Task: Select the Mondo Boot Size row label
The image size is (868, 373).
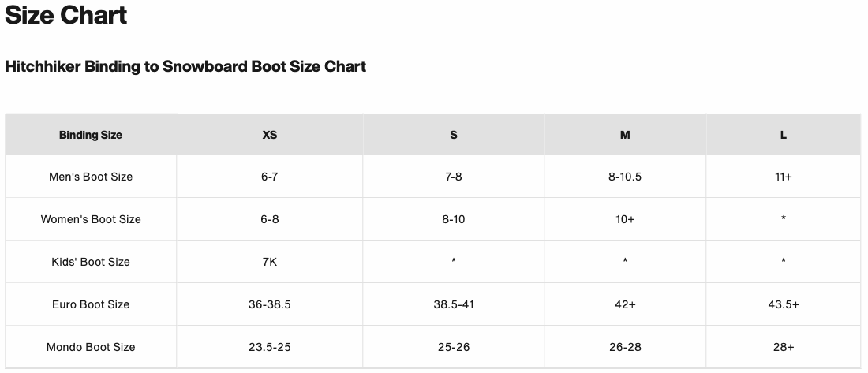Action: pos(91,347)
